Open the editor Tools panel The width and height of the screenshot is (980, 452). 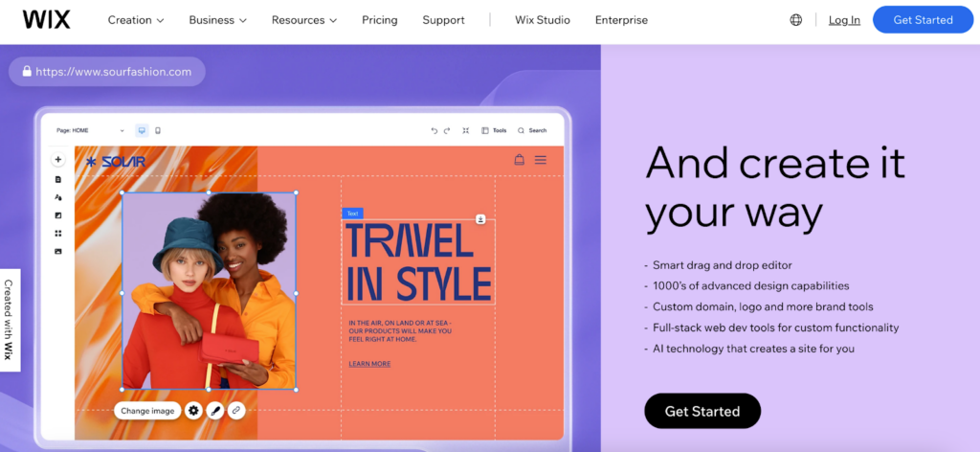pyautogui.click(x=494, y=130)
